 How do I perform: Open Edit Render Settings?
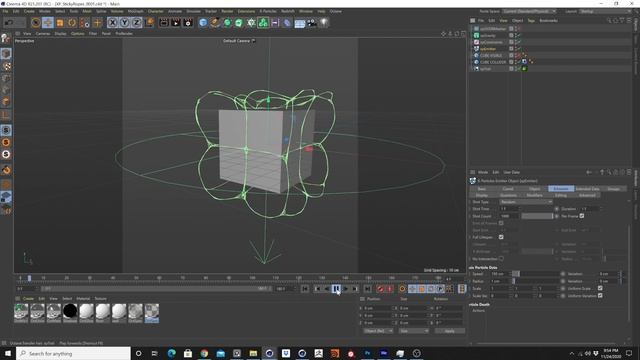(x=188, y=23)
